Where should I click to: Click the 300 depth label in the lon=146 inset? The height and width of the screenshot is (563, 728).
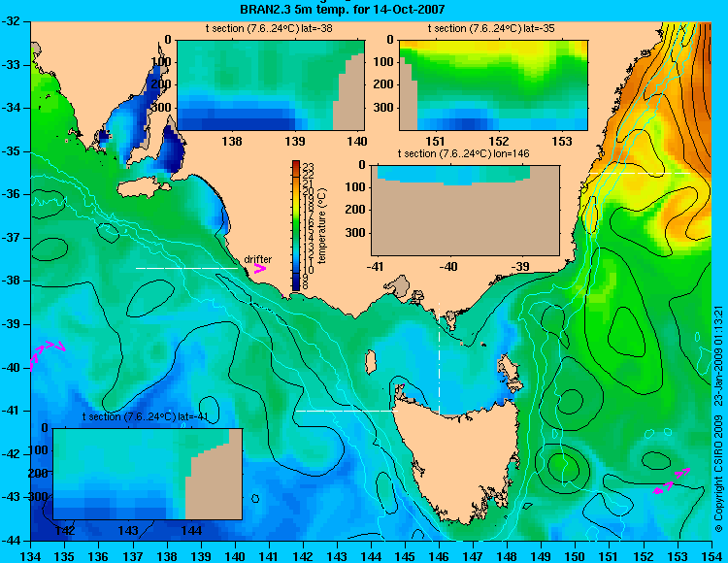point(357,233)
